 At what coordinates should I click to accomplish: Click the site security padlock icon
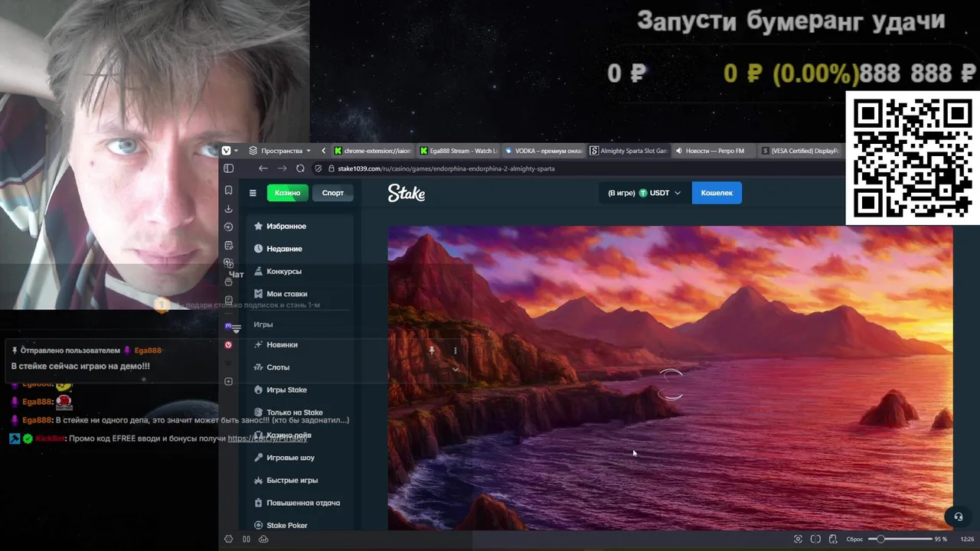click(x=332, y=168)
